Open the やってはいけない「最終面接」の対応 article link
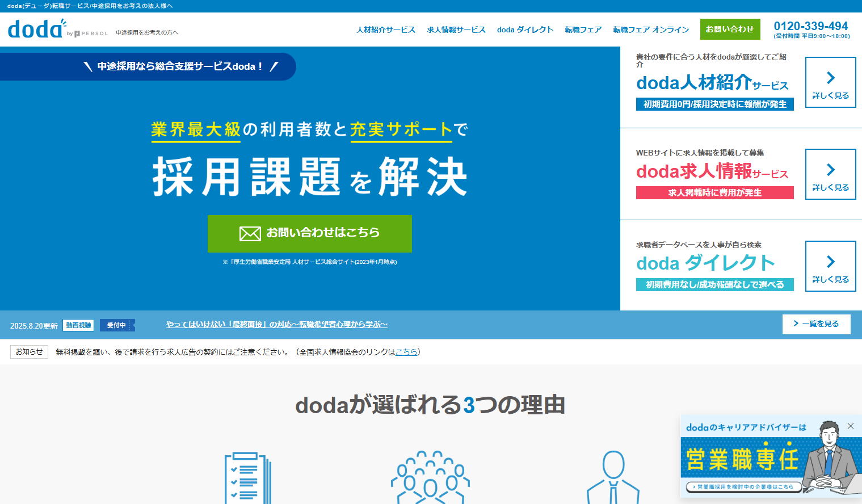 point(277,325)
